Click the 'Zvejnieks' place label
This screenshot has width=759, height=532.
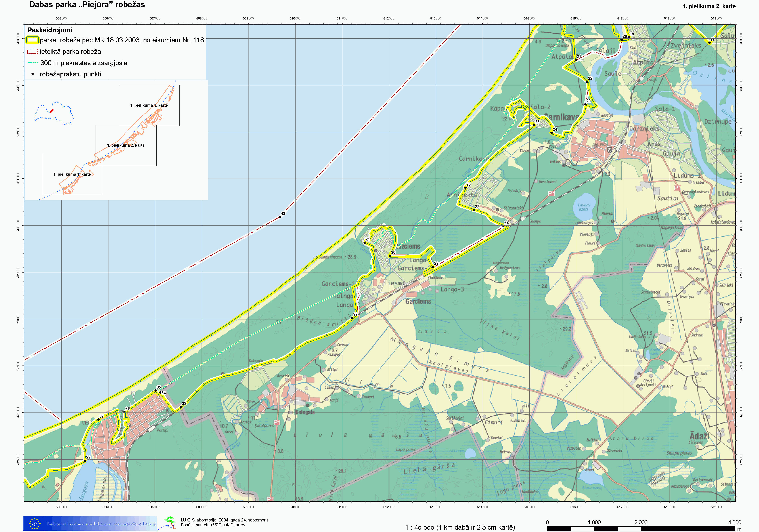[x=686, y=46]
